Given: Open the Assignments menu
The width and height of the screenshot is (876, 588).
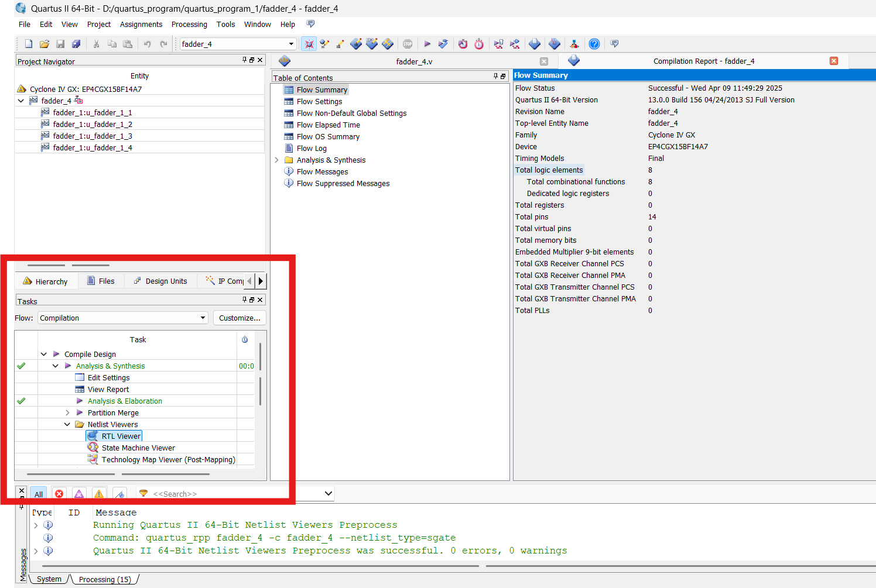Looking at the screenshot, I should pos(141,24).
